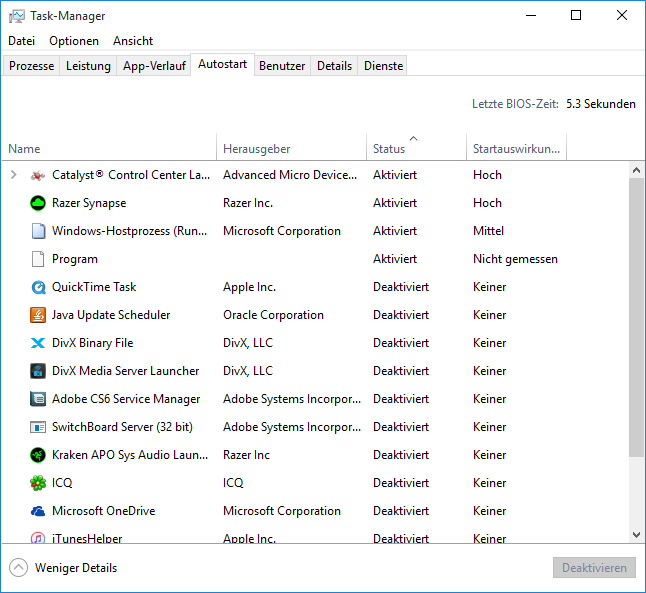Click the blank Program file icon
Image resolution: width=646 pixels, height=593 pixels.
click(x=38, y=259)
